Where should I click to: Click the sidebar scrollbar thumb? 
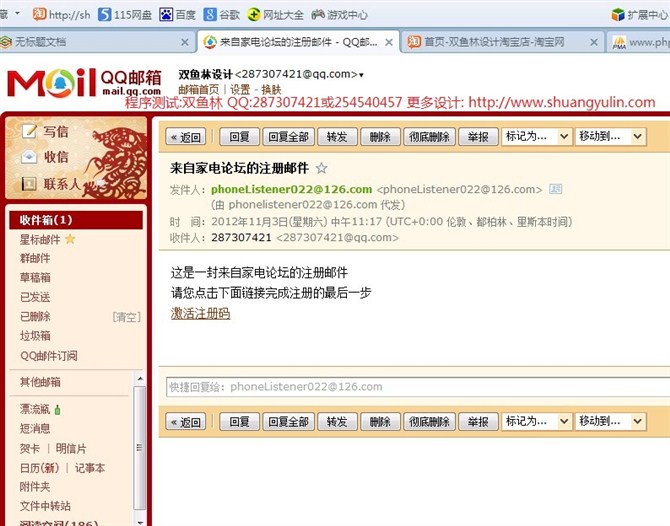coord(140,448)
